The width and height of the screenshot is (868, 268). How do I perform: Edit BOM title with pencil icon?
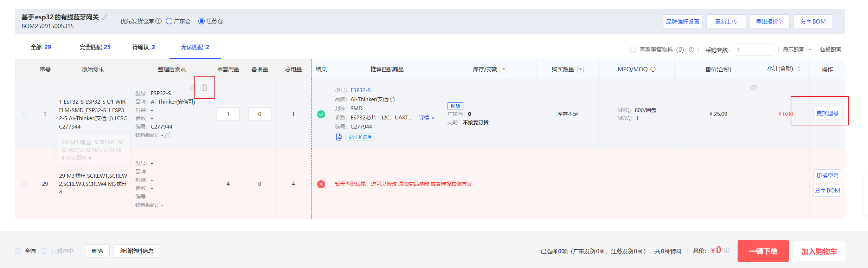(x=105, y=17)
